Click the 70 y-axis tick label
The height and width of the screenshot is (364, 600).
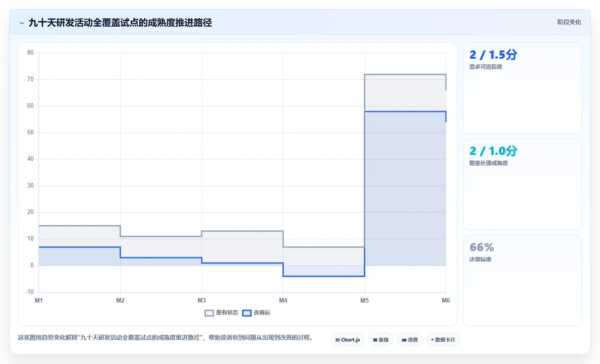click(x=31, y=79)
